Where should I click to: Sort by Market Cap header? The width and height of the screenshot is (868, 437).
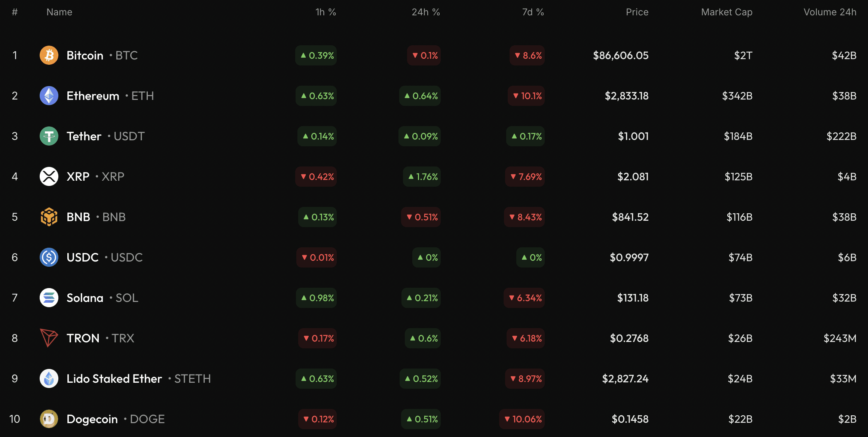click(726, 12)
